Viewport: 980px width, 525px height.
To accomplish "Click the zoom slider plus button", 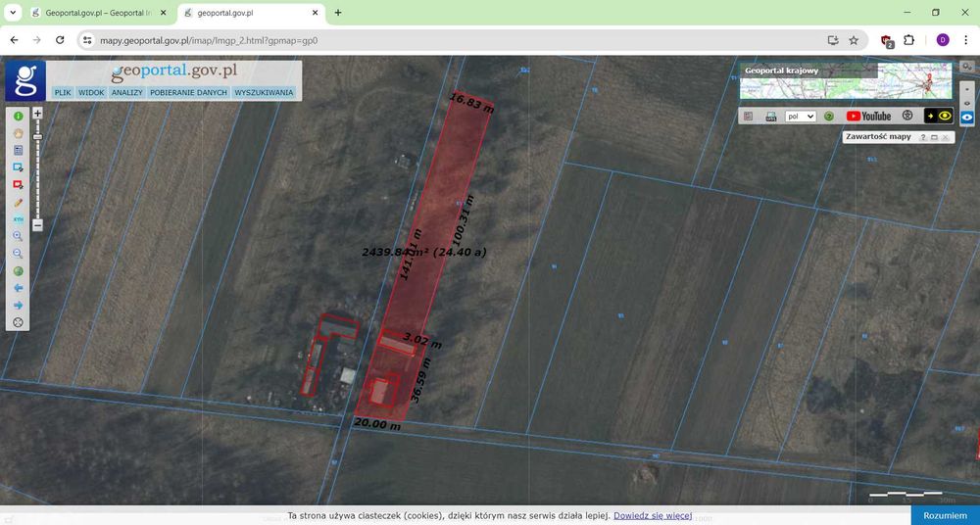I will pyautogui.click(x=37, y=114).
